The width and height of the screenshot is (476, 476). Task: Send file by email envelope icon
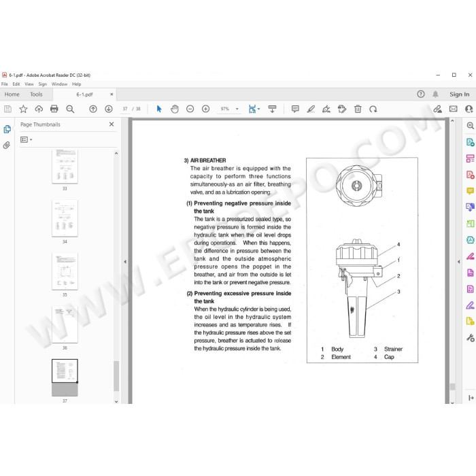pyautogui.click(x=454, y=109)
